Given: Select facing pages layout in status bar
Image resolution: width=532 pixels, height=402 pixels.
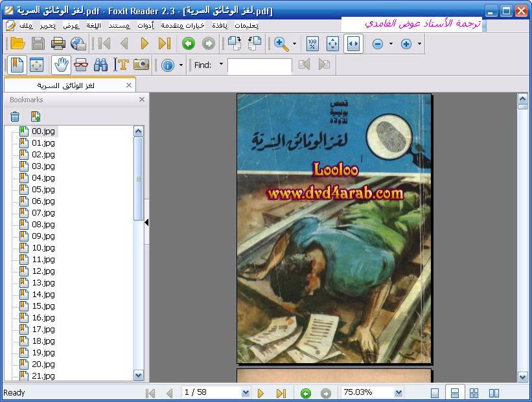Looking at the screenshot, I should click(494, 393).
